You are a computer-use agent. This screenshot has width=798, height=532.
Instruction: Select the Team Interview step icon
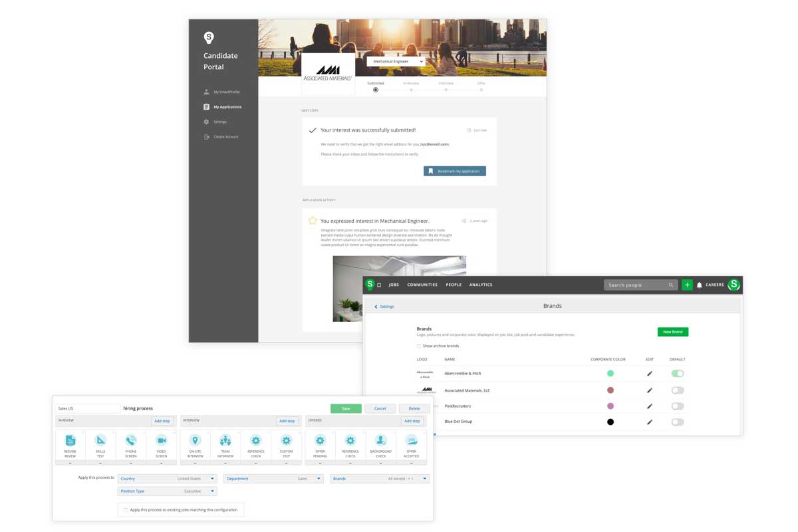(225, 440)
